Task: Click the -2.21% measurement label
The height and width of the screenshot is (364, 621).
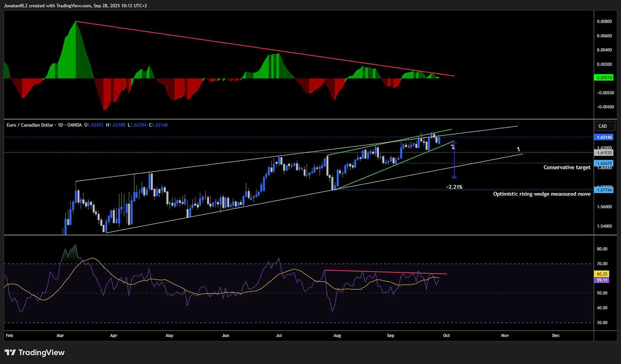Action: pos(454,187)
